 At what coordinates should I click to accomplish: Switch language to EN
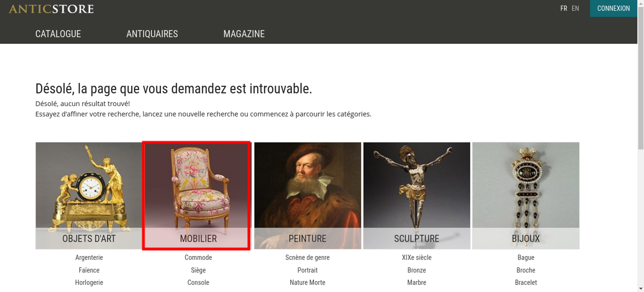[x=575, y=8]
